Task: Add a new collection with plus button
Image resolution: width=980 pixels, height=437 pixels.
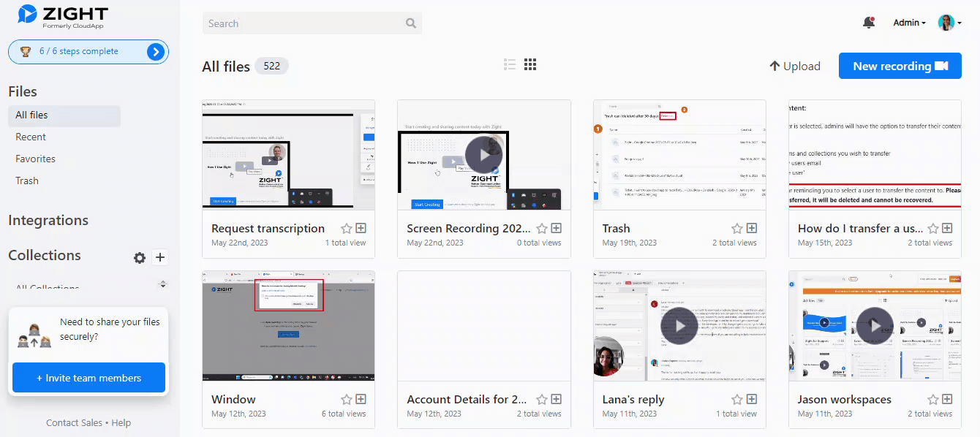Action: (x=161, y=257)
